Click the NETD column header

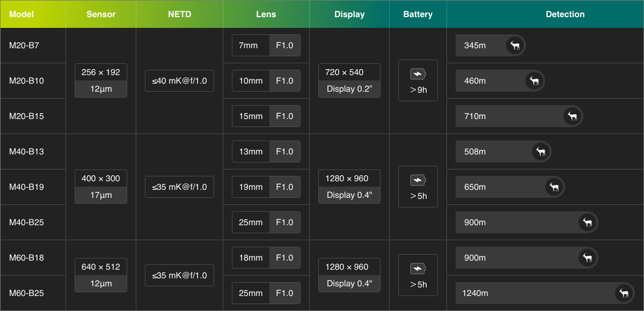[179, 14]
